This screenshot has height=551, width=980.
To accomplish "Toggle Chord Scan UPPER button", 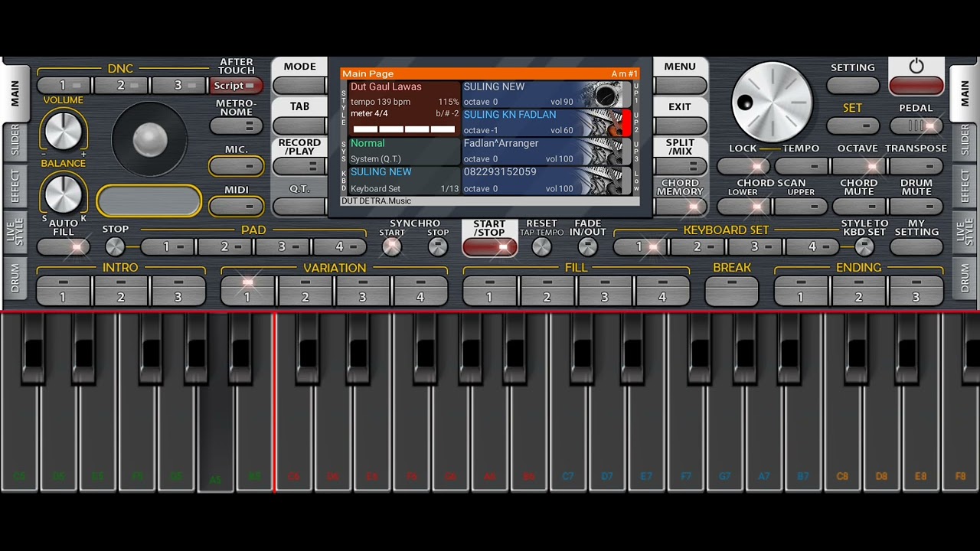I will (x=802, y=207).
